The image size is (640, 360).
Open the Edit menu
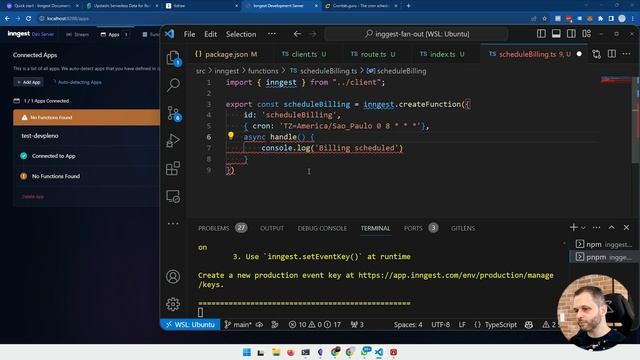click(x=211, y=34)
